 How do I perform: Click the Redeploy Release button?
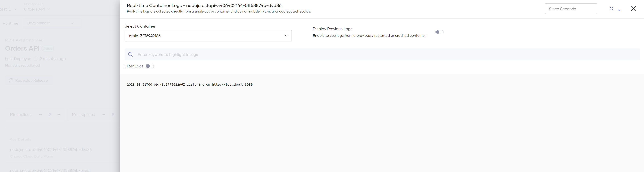pyautogui.click(x=29, y=80)
